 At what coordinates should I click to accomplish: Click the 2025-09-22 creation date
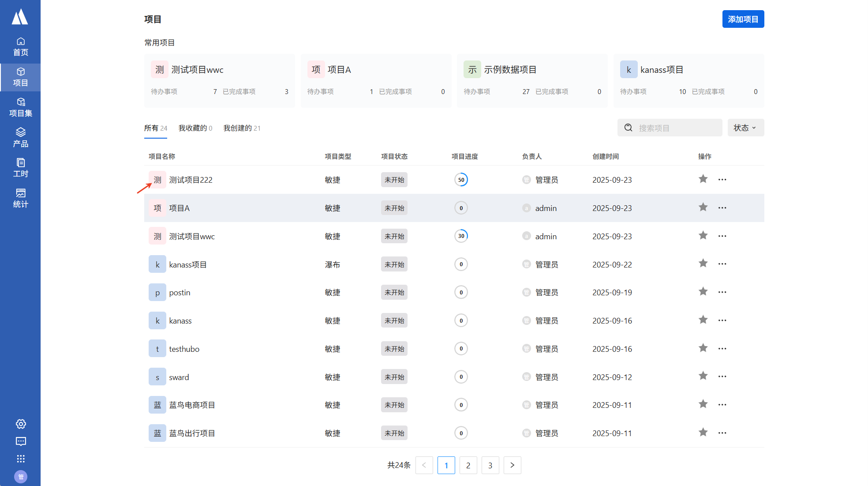612,264
